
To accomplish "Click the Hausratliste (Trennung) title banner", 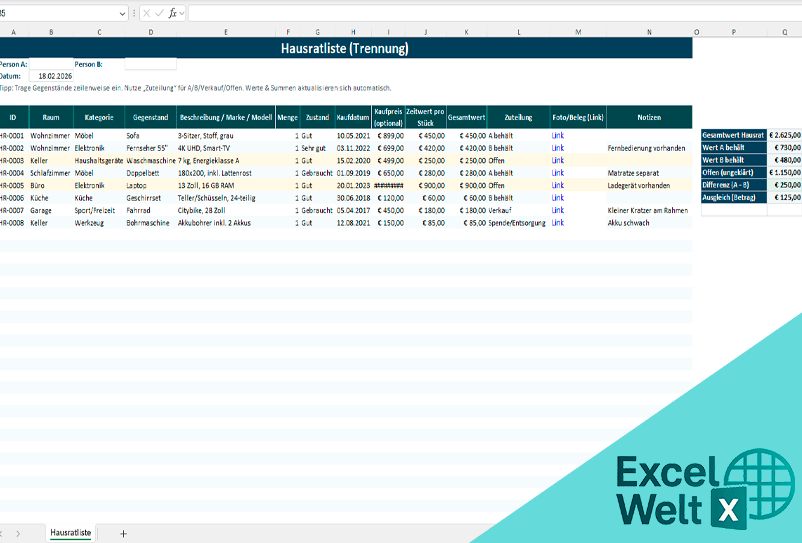I will tap(345, 48).
